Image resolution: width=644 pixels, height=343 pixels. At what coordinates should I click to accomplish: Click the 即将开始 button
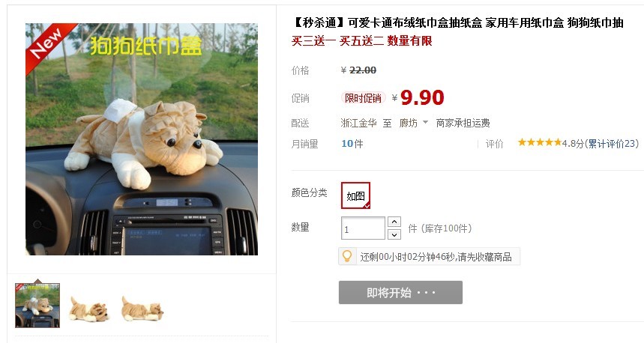400,293
